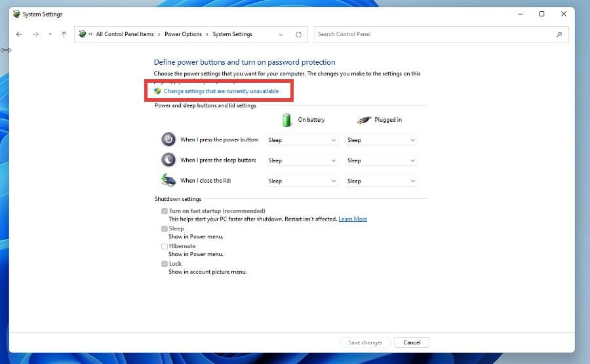Enable the Hibernate checkbox

[x=165, y=246]
